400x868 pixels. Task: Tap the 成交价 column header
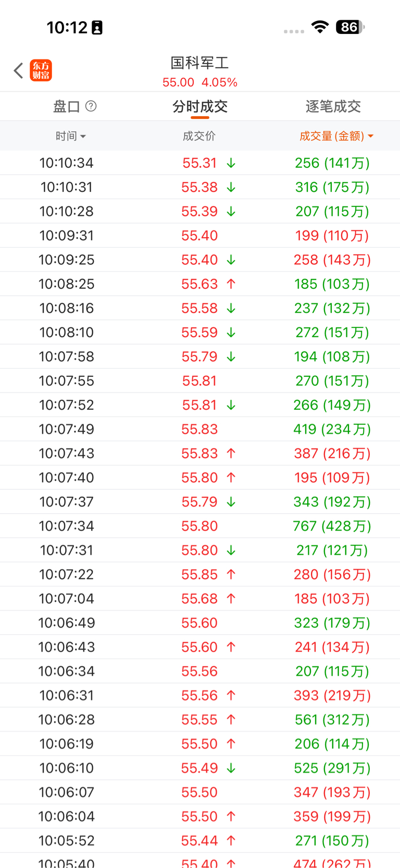[199, 136]
